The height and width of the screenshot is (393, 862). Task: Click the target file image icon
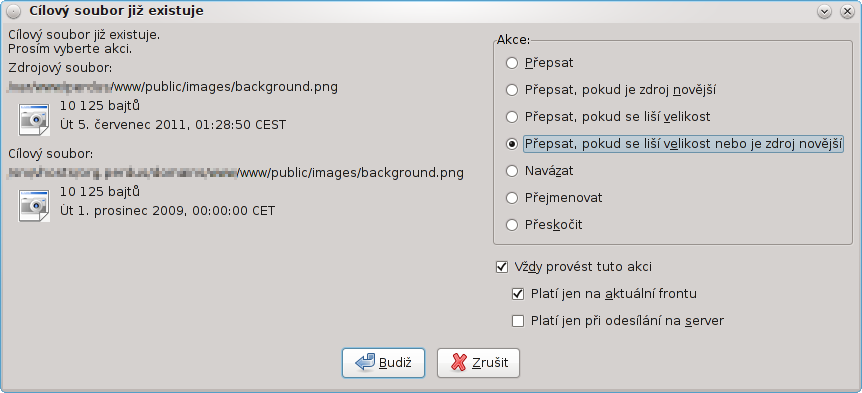(x=34, y=205)
